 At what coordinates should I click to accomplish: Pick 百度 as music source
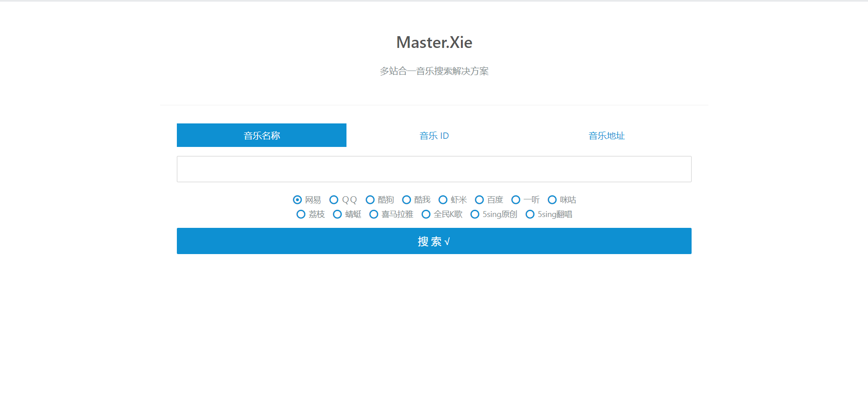pos(479,199)
